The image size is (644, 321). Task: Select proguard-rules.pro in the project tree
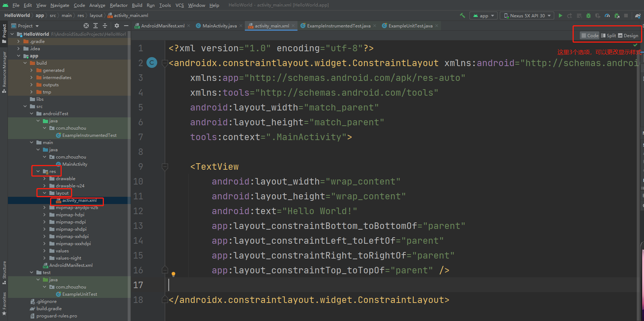[57, 316]
